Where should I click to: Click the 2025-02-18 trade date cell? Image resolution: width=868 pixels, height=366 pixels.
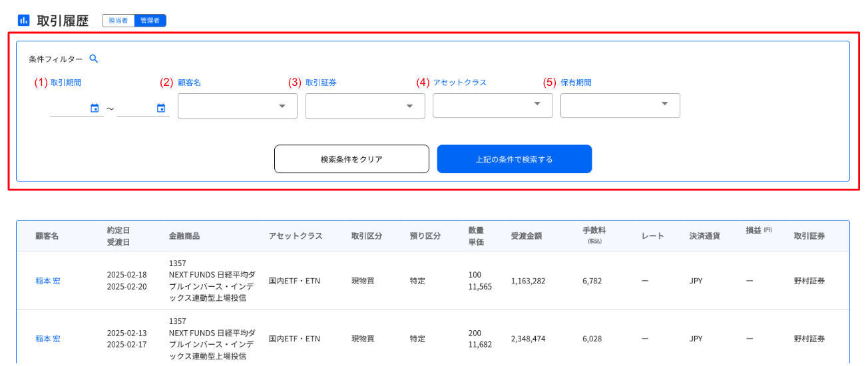click(127, 275)
